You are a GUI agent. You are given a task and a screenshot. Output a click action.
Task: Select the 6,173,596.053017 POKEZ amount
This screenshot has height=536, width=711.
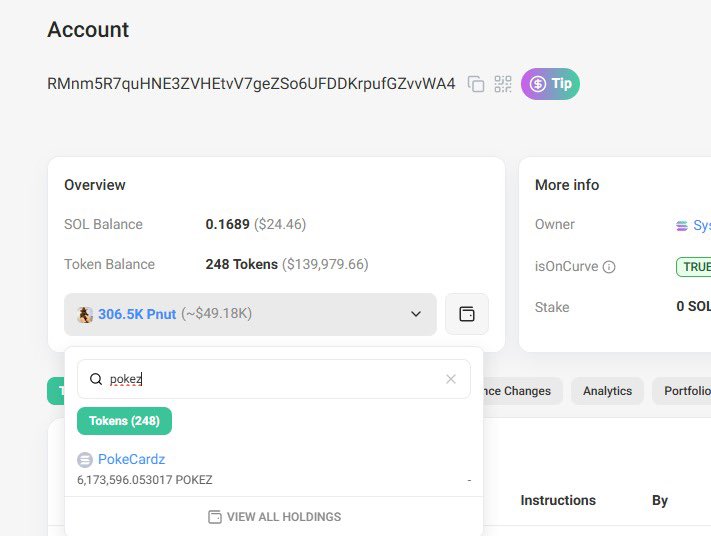coord(145,480)
